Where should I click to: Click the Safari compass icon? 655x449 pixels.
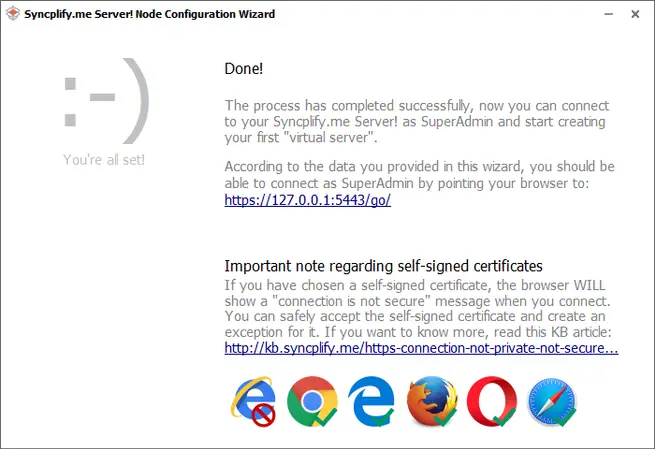(x=551, y=400)
